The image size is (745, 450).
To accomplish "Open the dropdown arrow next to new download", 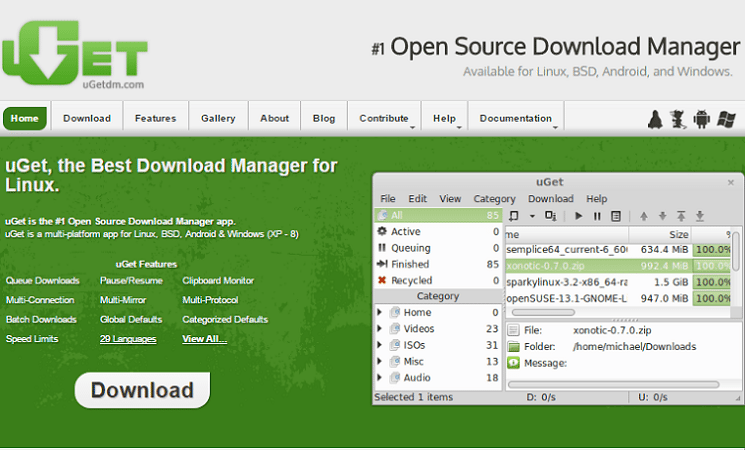I will [x=532, y=216].
